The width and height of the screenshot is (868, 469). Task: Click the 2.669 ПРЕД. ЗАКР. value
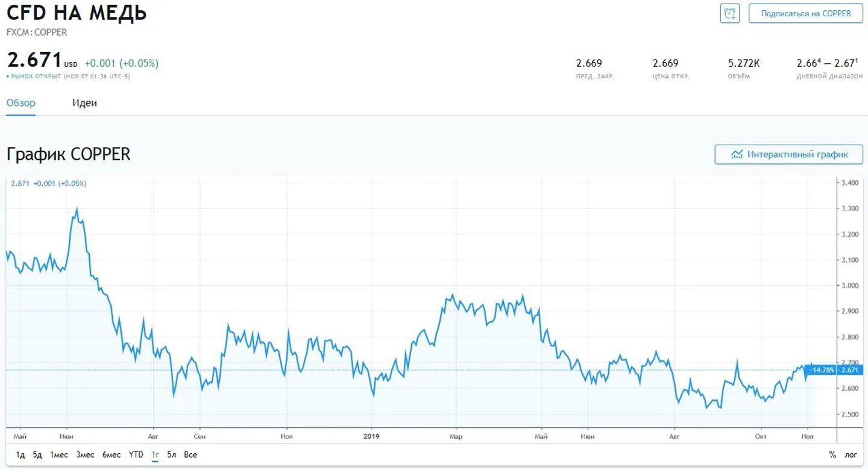point(589,63)
